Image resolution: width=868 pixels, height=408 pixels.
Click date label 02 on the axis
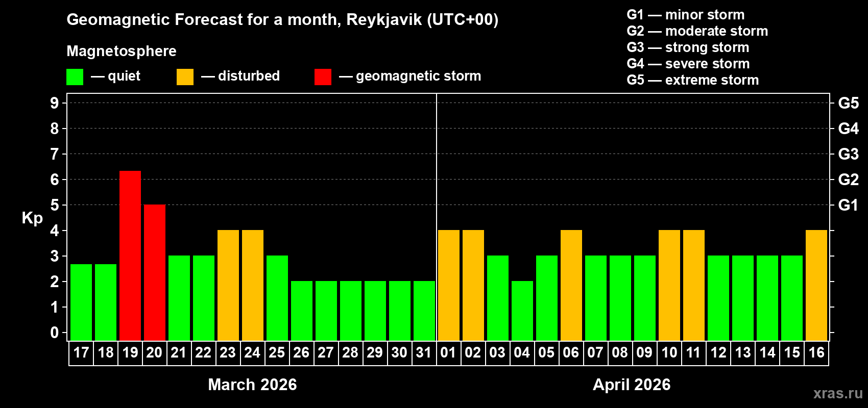473,352
